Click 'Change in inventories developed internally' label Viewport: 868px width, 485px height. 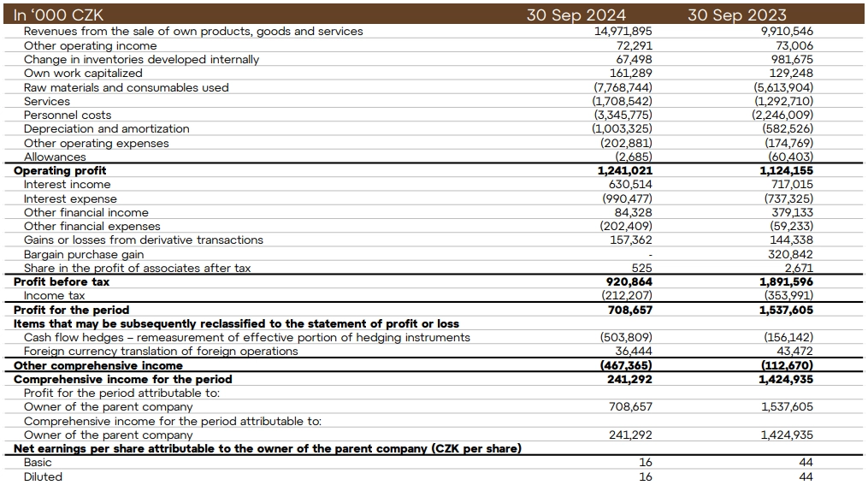(x=141, y=60)
